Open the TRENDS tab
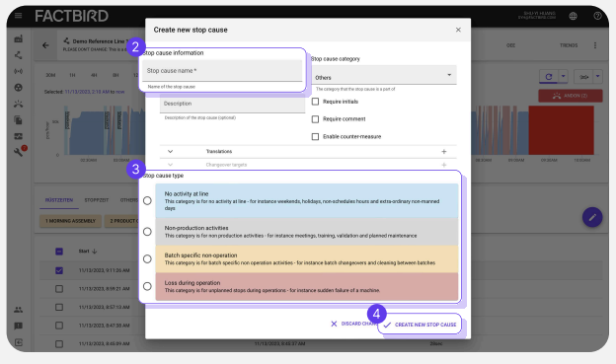 pyautogui.click(x=569, y=45)
